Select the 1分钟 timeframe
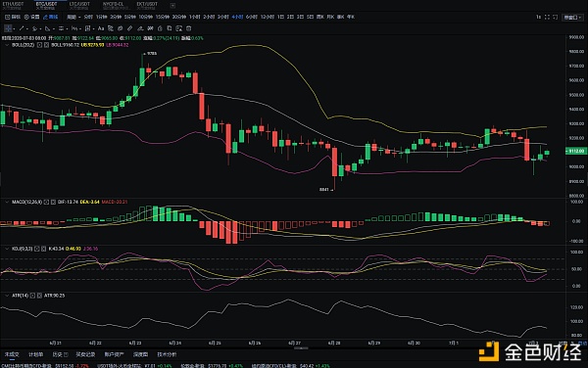The height and width of the screenshot is (368, 588). pyautogui.click(x=101, y=17)
